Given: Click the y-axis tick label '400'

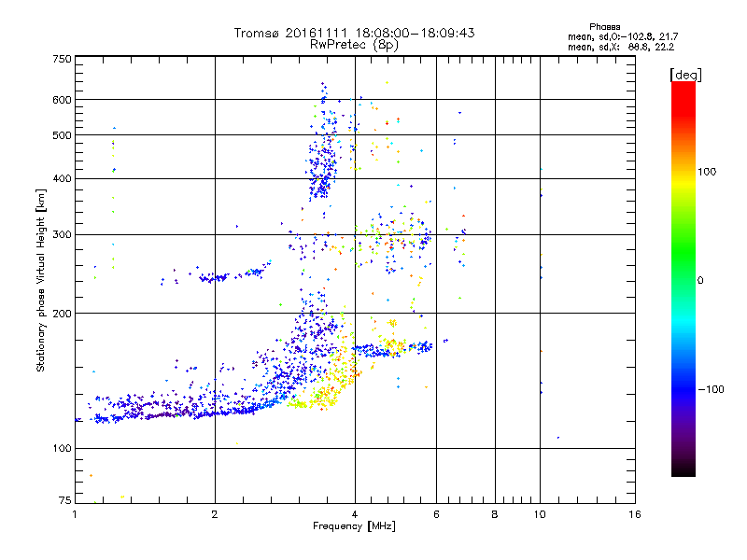Looking at the screenshot, I should [62, 179].
